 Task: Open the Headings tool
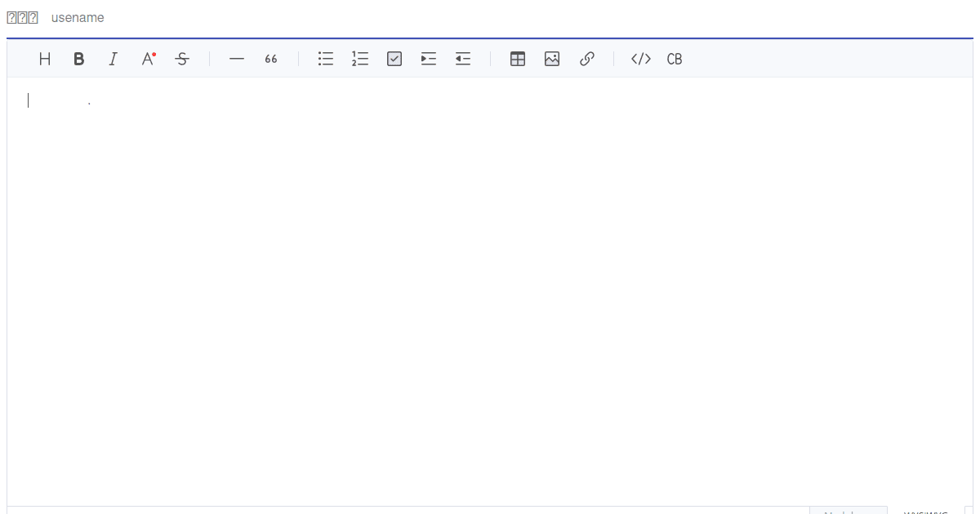click(45, 59)
